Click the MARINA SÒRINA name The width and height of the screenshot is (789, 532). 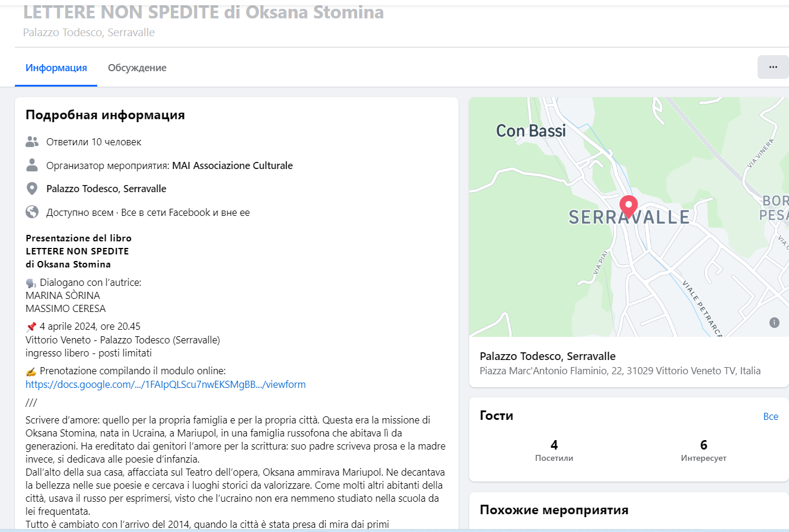coord(63,295)
